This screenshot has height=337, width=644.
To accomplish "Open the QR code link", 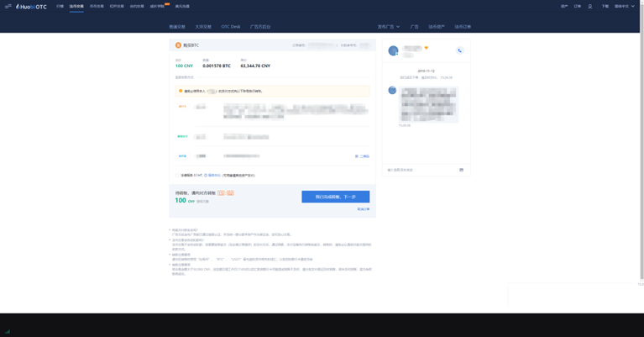I will 362,156.
